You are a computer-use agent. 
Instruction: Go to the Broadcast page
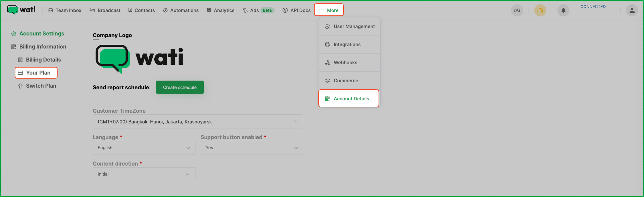[105, 10]
